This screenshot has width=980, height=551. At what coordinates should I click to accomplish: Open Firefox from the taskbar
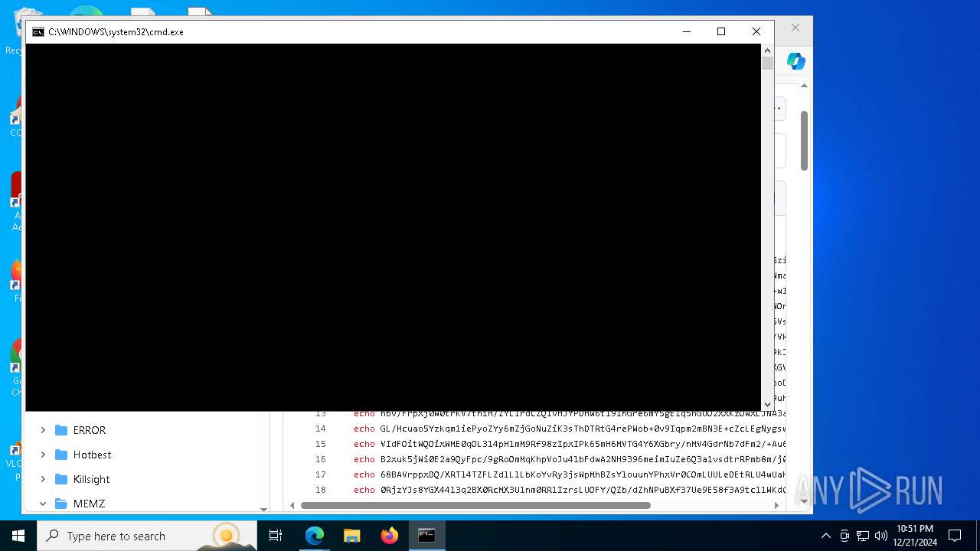[x=390, y=536]
